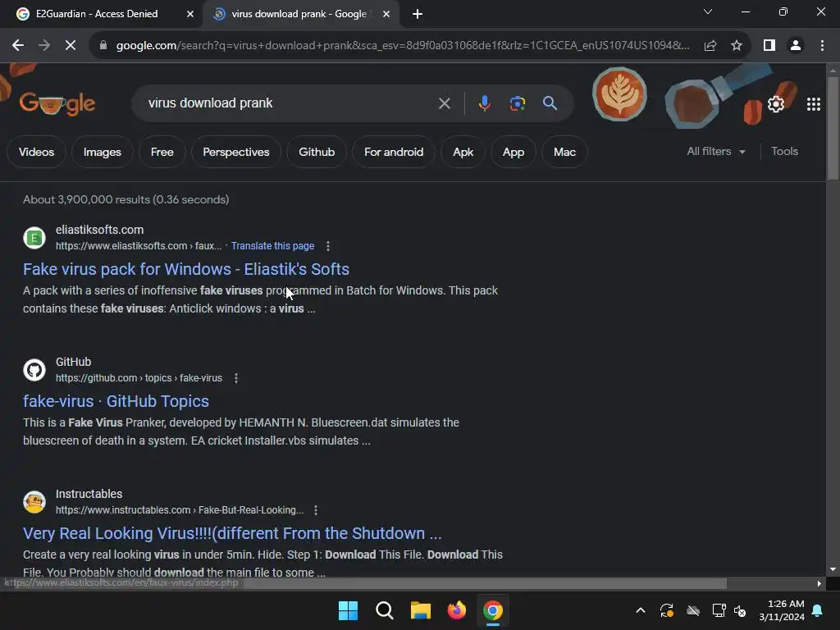Image resolution: width=840 pixels, height=630 pixels.
Task: Apply the Github filter chip
Action: pos(317,152)
